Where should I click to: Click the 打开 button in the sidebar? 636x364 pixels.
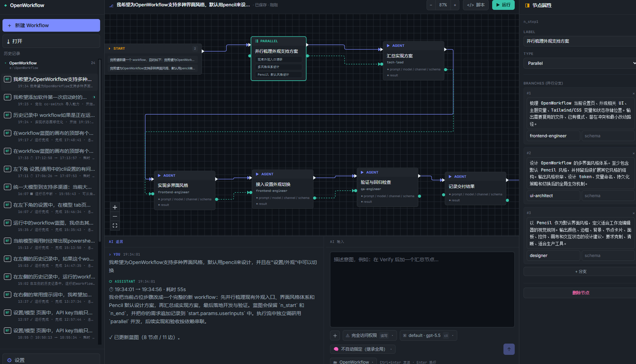click(x=51, y=41)
